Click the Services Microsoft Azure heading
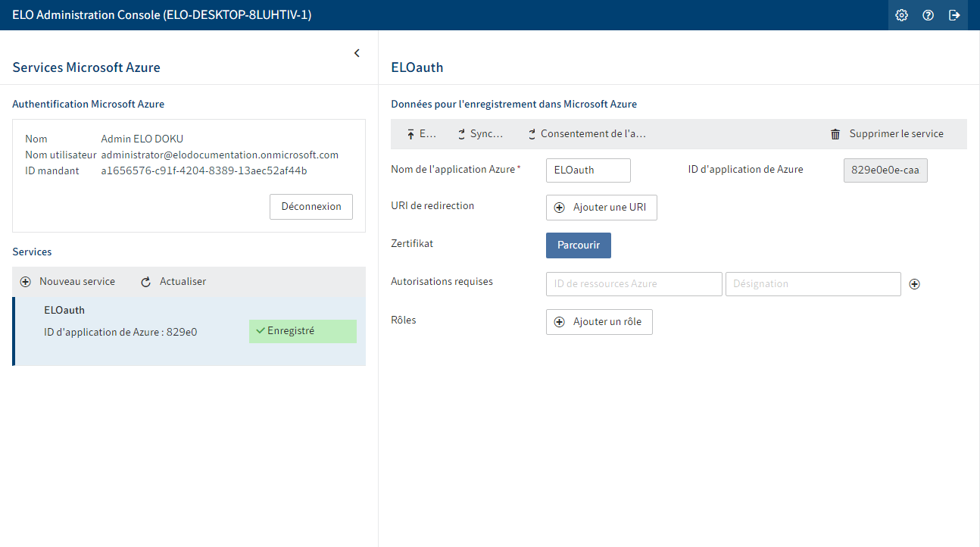 pyautogui.click(x=86, y=67)
